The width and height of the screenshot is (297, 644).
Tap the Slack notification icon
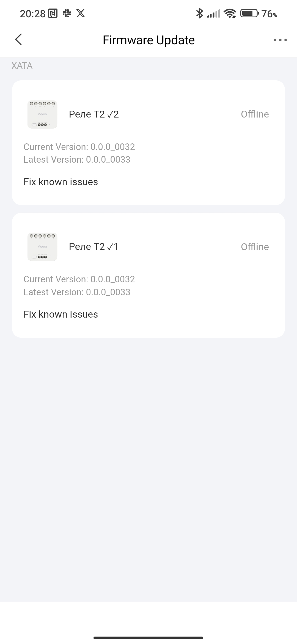click(67, 13)
